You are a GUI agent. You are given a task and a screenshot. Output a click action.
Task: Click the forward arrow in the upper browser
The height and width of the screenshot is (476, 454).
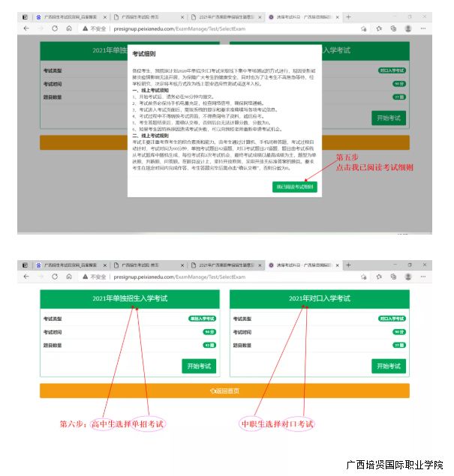point(41,28)
